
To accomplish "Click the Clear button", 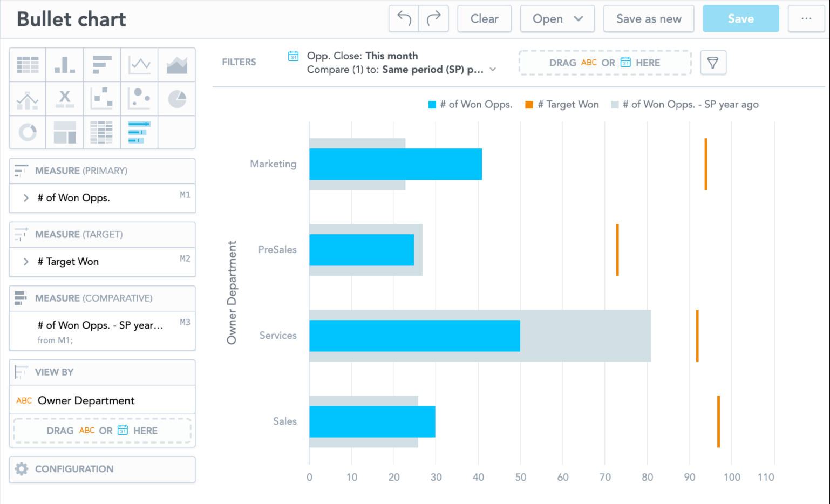I will (484, 19).
